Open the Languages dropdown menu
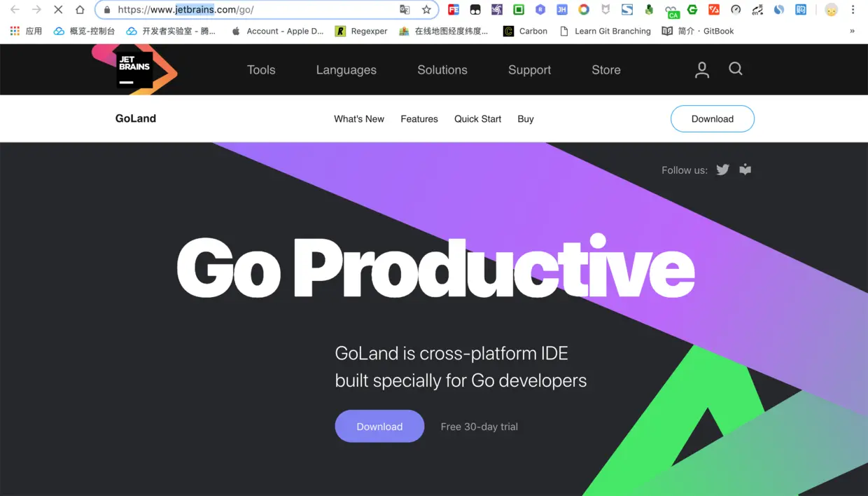Image resolution: width=868 pixels, height=496 pixels. click(346, 69)
